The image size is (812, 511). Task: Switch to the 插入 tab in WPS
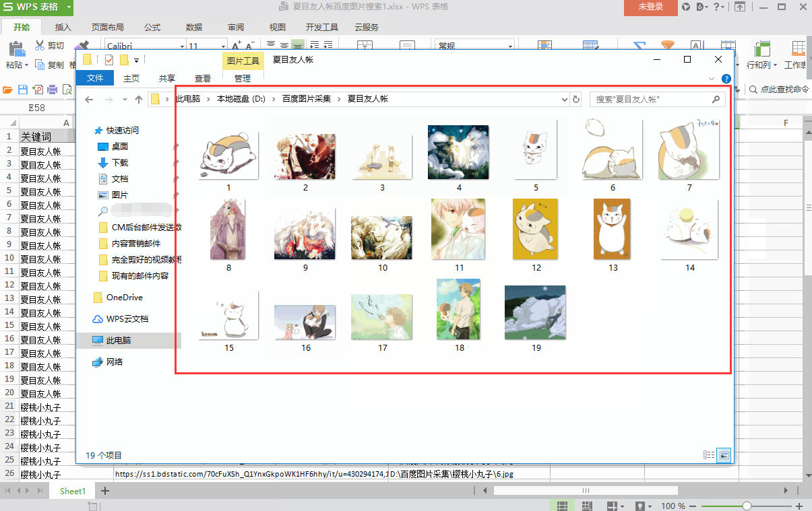point(63,28)
